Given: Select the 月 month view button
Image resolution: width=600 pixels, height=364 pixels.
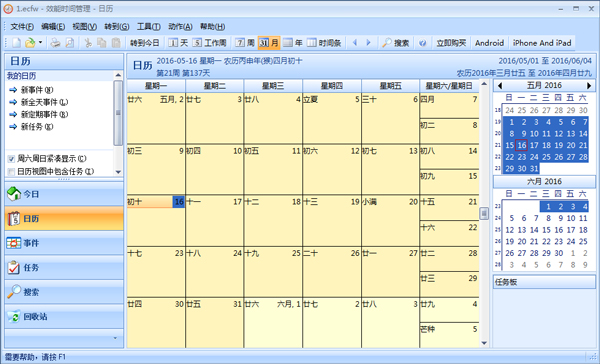Looking at the screenshot, I should pyautogui.click(x=269, y=43).
